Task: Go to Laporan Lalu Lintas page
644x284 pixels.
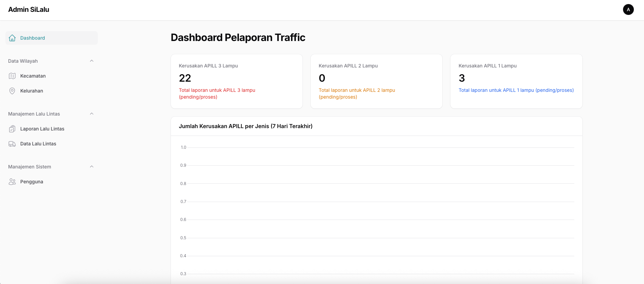Action: [42, 129]
